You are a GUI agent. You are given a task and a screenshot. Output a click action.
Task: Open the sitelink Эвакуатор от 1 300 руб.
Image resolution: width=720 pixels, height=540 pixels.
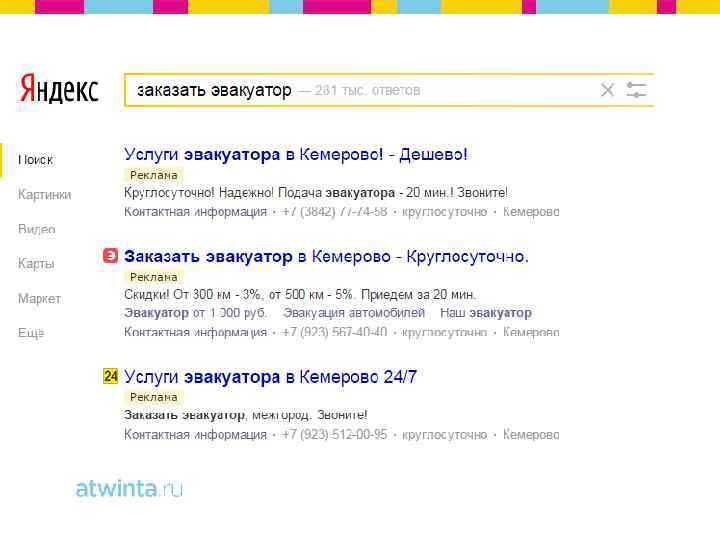tap(196, 313)
